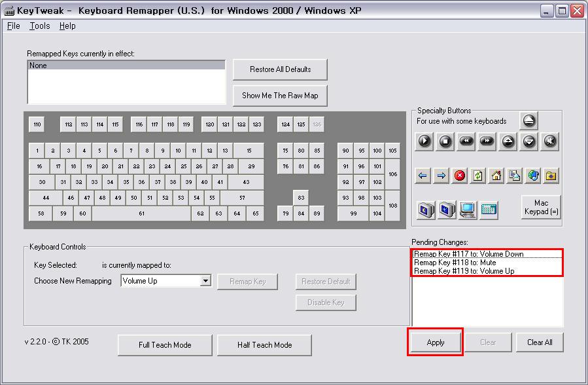Select keyboard key 75
Viewport: 588px width, 385px height.
point(285,151)
